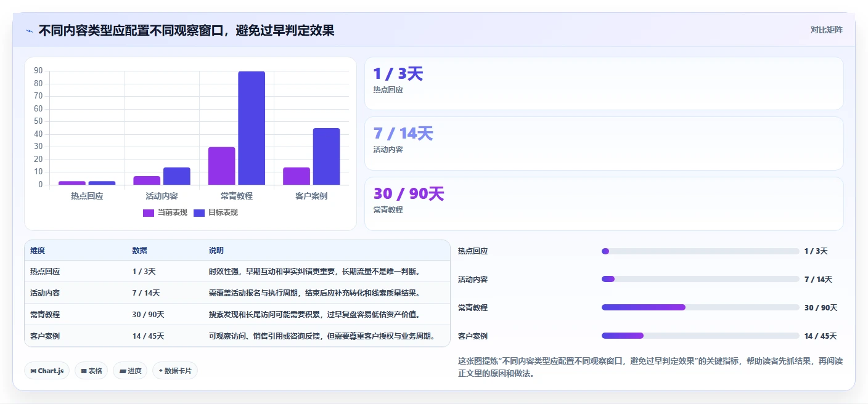The width and height of the screenshot is (868, 404).
Task: Select the 活动内容 table row label
Action: click(45, 293)
